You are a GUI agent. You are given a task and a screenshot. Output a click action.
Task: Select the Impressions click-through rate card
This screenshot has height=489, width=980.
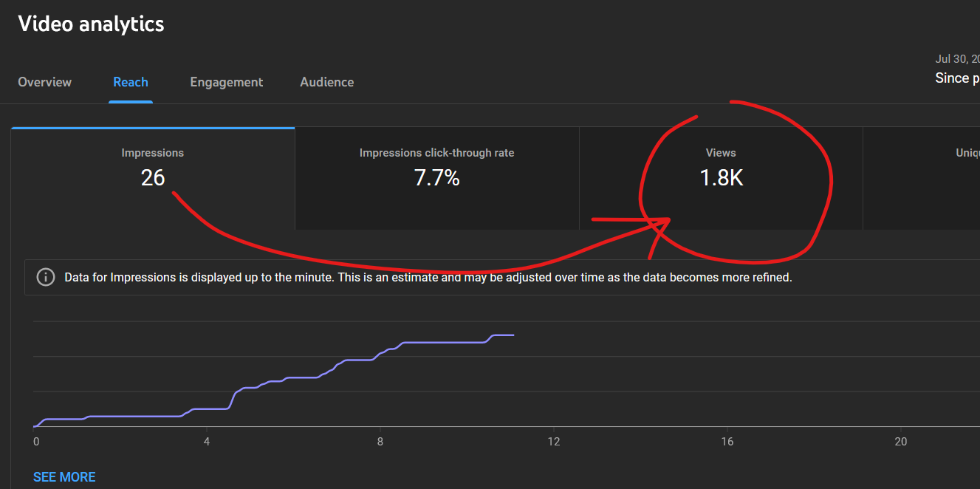[x=437, y=178]
